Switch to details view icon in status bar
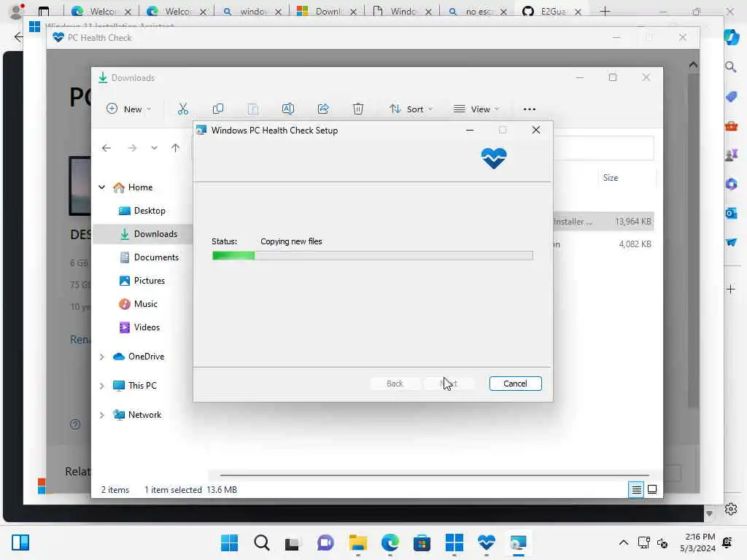 [x=636, y=489]
